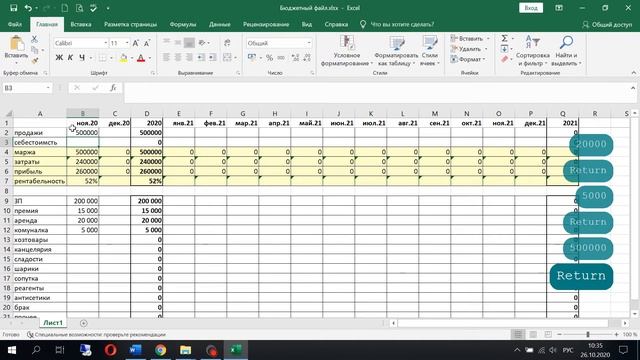Open Google Chrome from the taskbar
Screen dimensions: 640x360
click(160, 350)
